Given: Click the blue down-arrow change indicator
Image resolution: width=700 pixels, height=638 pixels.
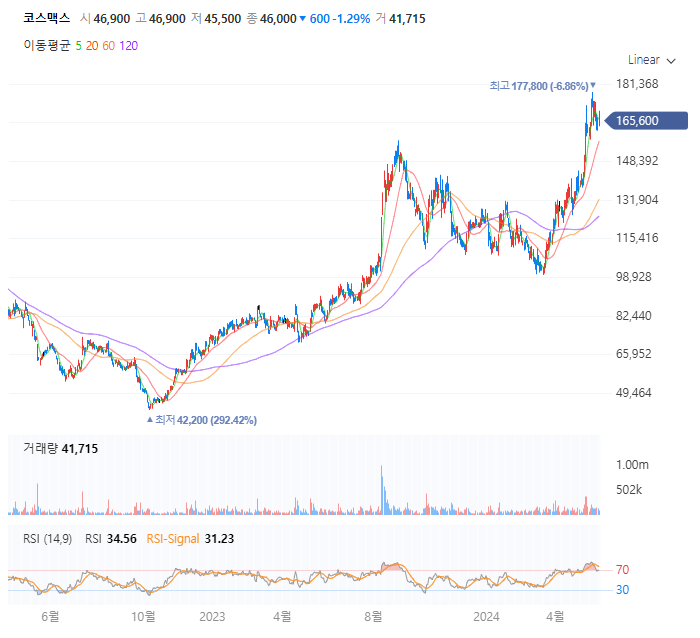Looking at the screenshot, I should [x=303, y=19].
